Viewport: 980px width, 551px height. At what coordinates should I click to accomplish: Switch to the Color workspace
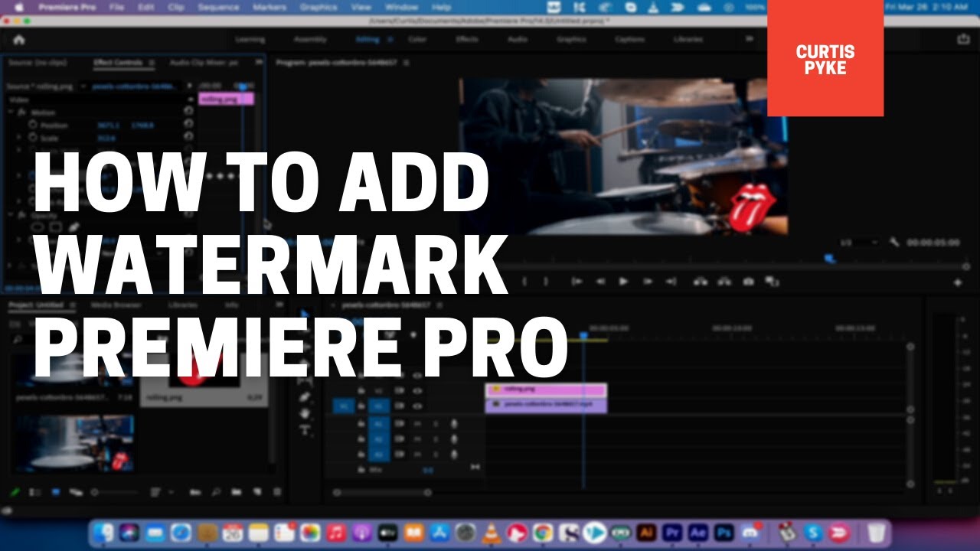click(x=417, y=39)
